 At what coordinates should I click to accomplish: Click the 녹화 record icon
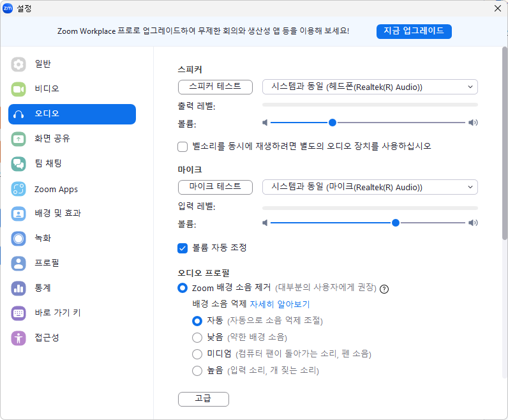[19, 239]
